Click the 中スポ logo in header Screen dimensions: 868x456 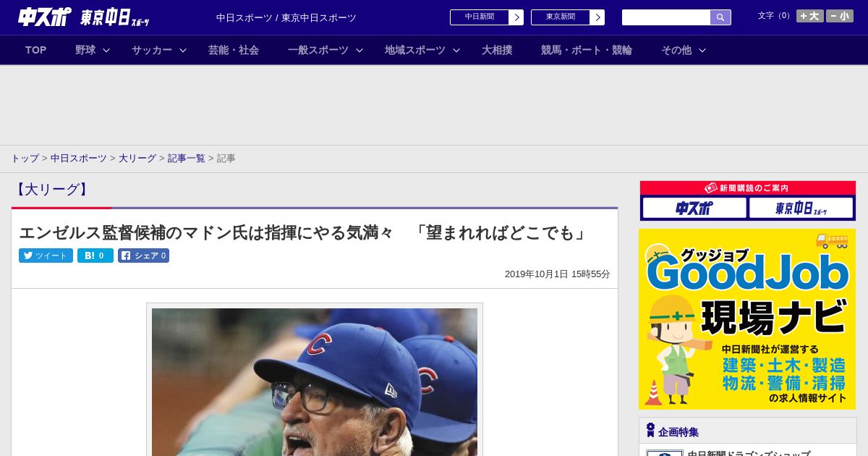[45, 17]
